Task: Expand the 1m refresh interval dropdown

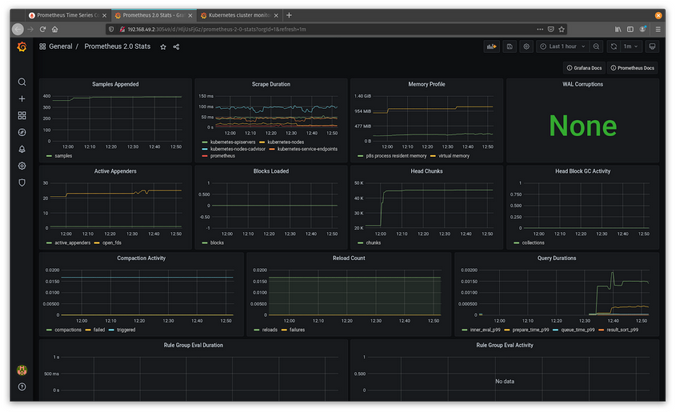Action: tap(631, 47)
